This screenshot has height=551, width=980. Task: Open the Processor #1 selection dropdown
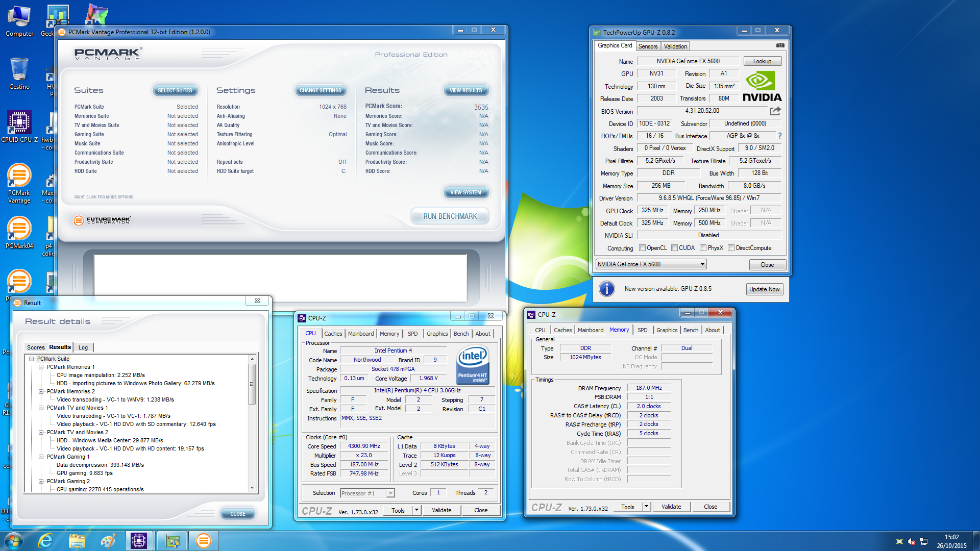(x=367, y=493)
